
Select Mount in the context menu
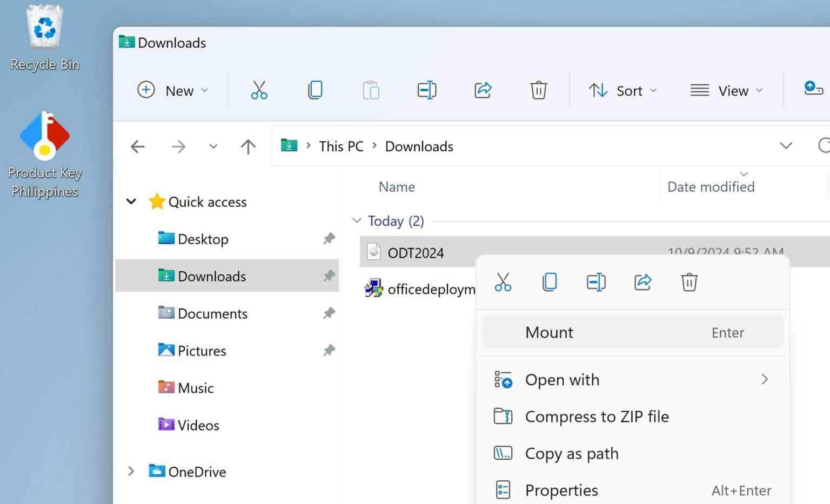632,332
